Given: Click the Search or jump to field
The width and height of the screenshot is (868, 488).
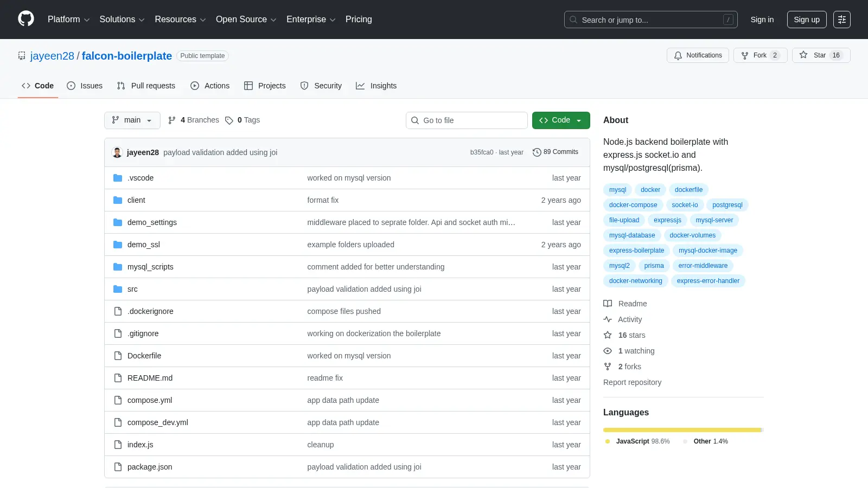Looking at the screenshot, I should point(650,20).
